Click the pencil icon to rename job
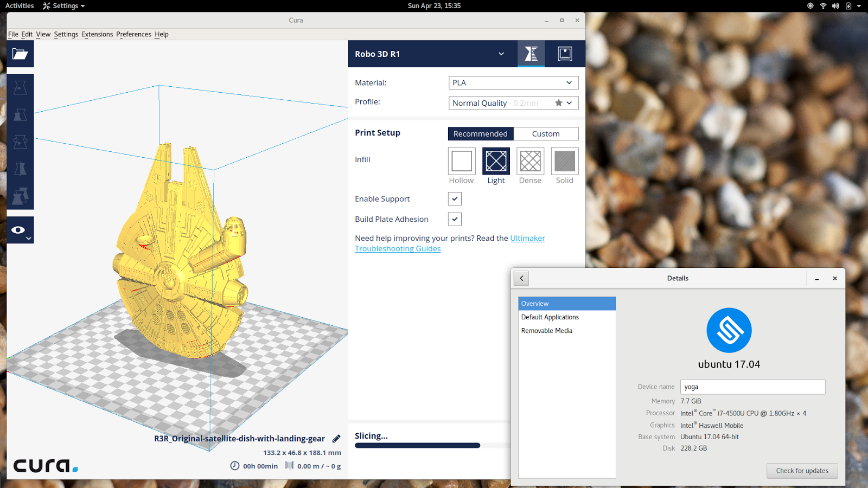This screenshot has width=868, height=488. (x=336, y=438)
